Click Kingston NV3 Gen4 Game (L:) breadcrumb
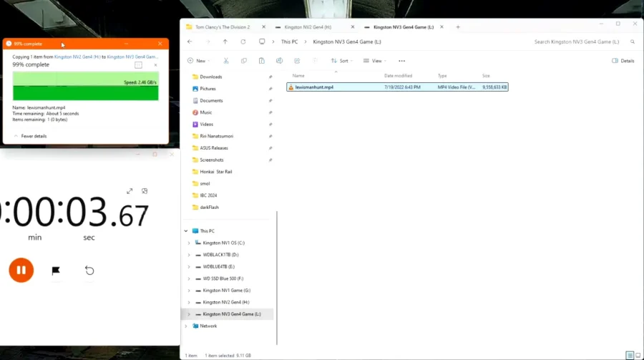Screen dimensions: 644x360 click(x=347, y=42)
